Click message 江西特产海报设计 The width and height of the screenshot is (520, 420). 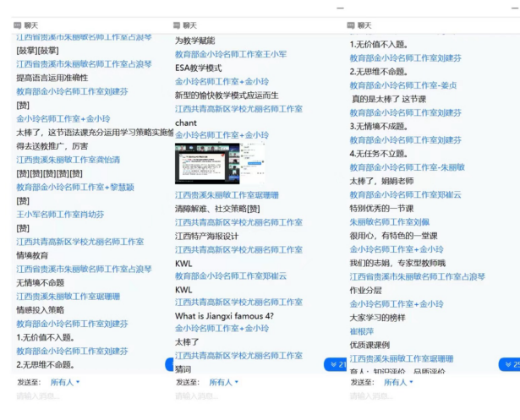click(x=206, y=236)
